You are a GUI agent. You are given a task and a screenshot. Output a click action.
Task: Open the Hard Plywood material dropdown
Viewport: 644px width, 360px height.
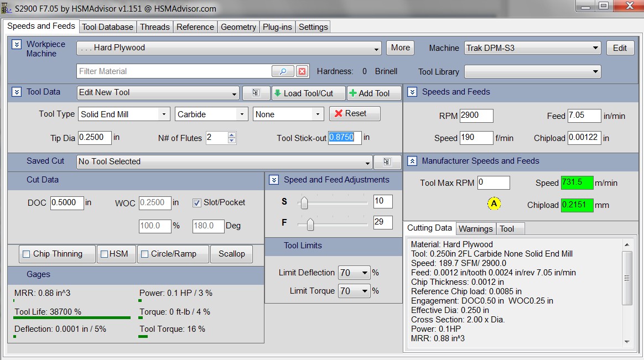click(x=228, y=48)
